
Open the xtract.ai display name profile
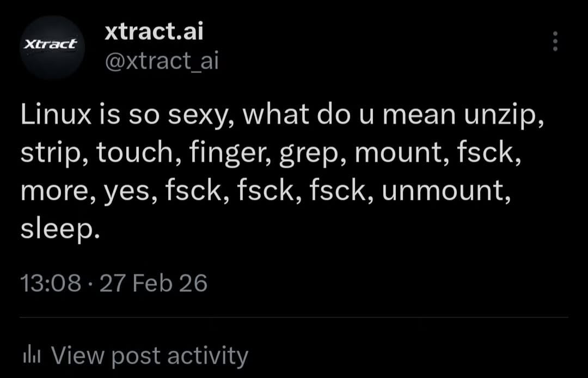click(154, 32)
